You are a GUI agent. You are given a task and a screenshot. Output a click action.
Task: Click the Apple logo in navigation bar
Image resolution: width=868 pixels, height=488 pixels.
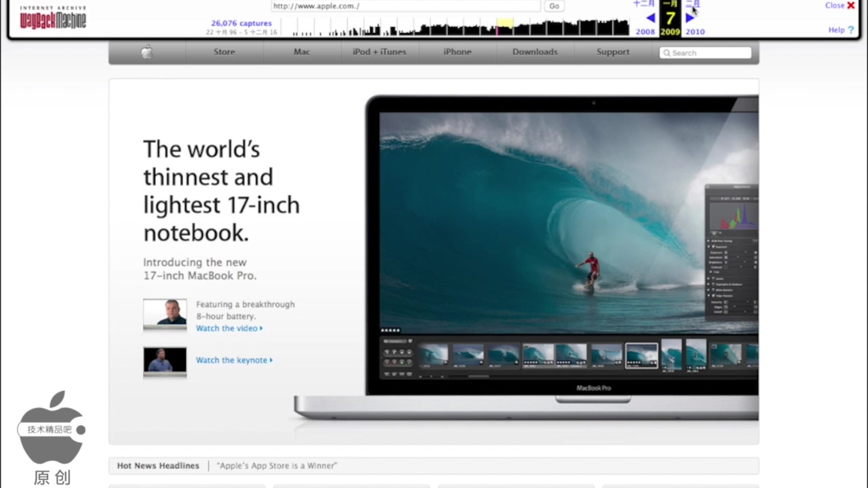coord(147,52)
